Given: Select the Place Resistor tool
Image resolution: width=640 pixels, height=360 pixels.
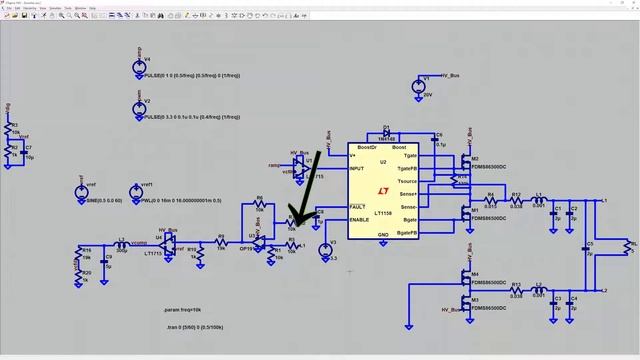Looking at the screenshot, I should coord(211,16).
